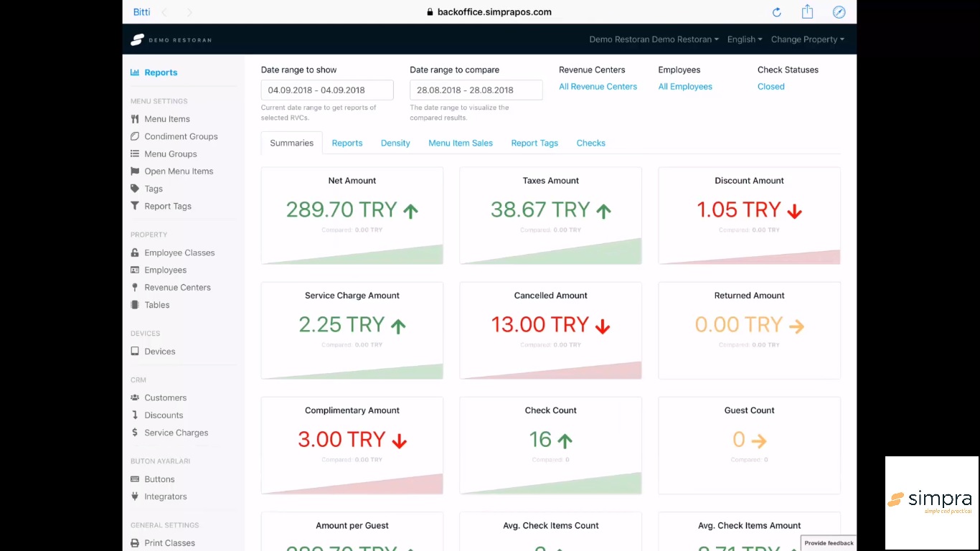
Task: Open the English language dropdown
Action: (744, 39)
